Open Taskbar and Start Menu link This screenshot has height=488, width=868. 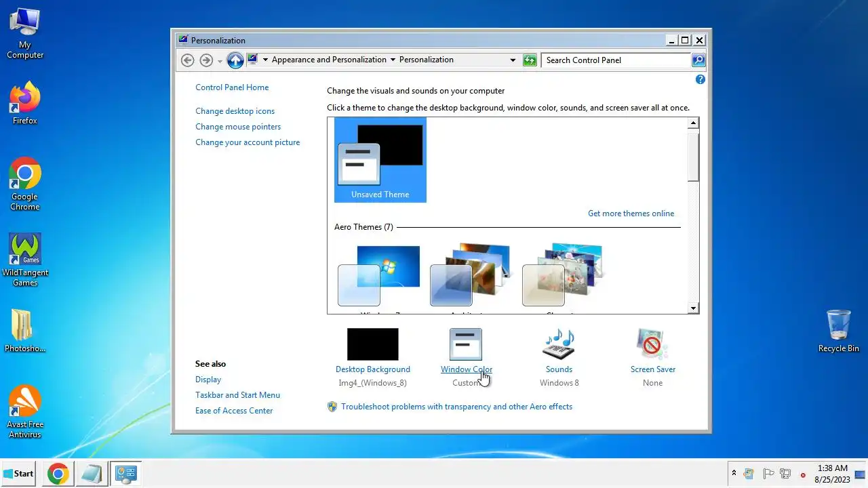tap(237, 395)
